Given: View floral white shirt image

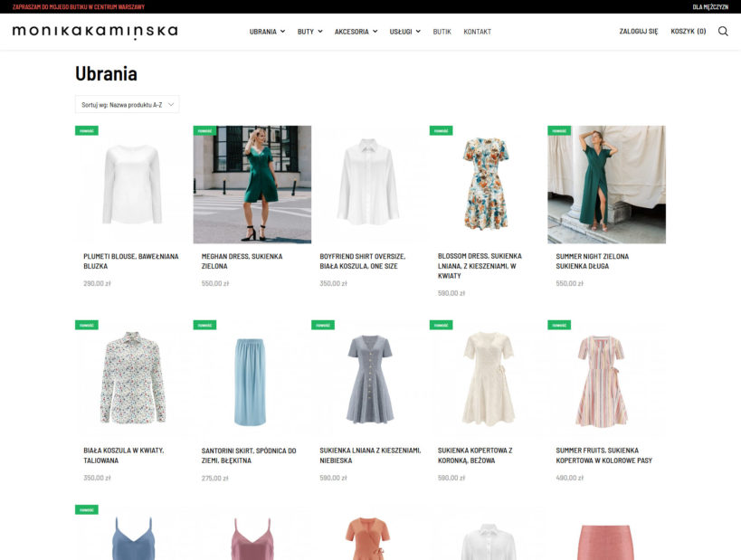Looking at the screenshot, I should (134, 379).
